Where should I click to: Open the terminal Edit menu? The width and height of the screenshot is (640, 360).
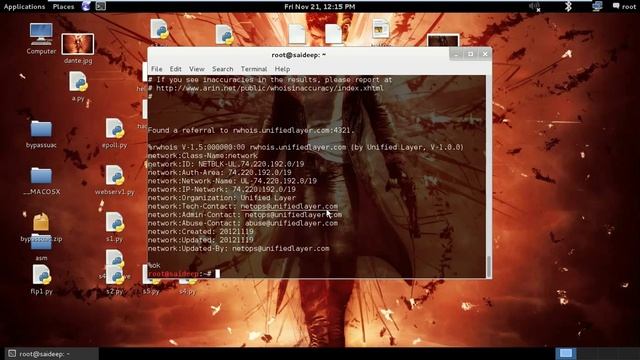pos(176,69)
